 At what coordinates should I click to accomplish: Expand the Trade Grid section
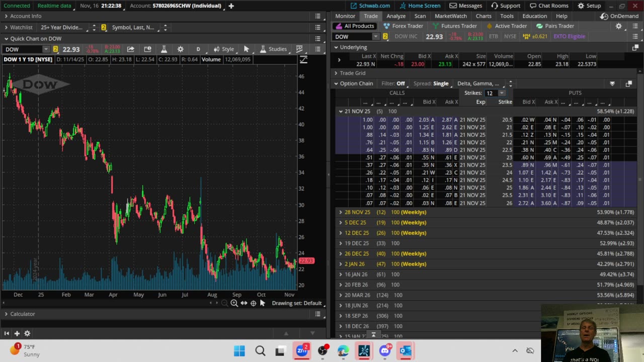pos(336,73)
